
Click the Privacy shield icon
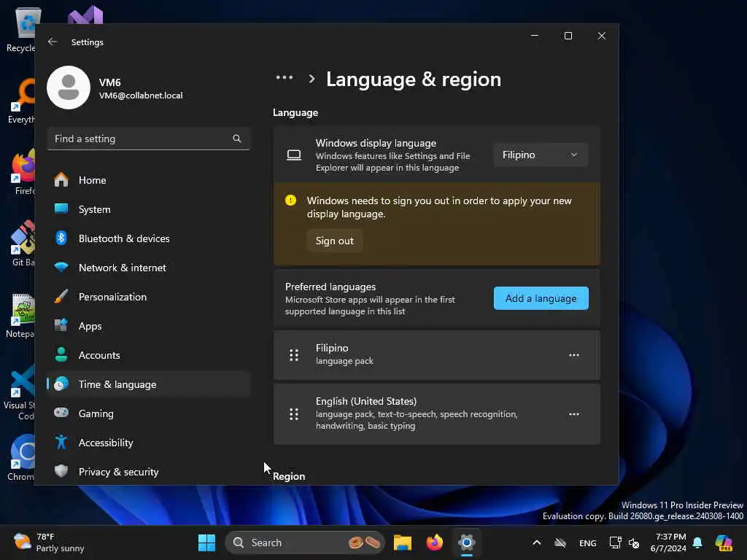coord(61,471)
